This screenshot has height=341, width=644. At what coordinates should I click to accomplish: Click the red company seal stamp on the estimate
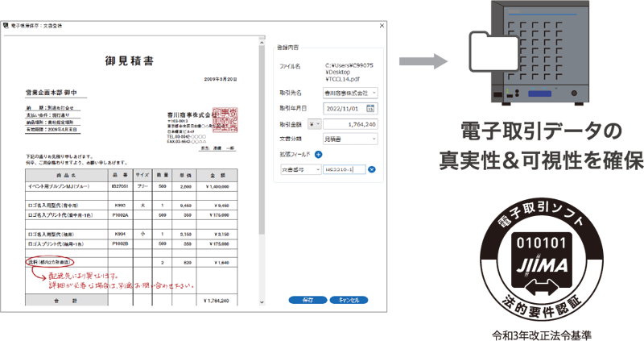pyautogui.click(x=225, y=119)
